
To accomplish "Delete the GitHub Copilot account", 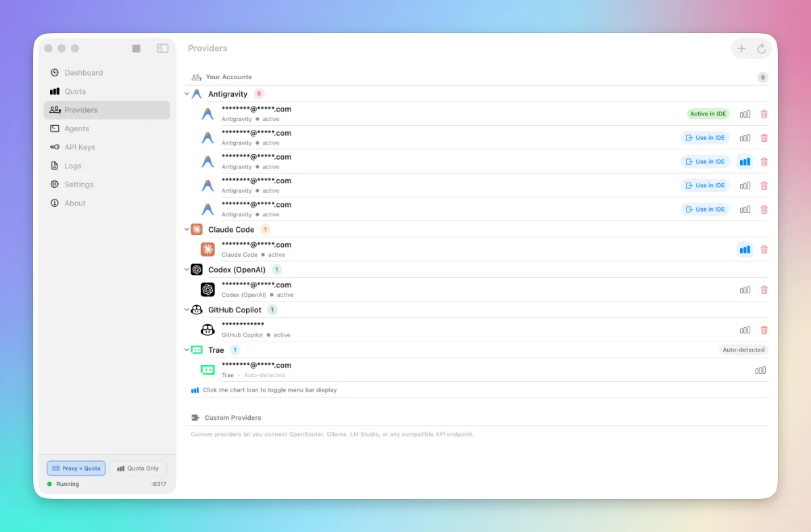I will (x=764, y=330).
